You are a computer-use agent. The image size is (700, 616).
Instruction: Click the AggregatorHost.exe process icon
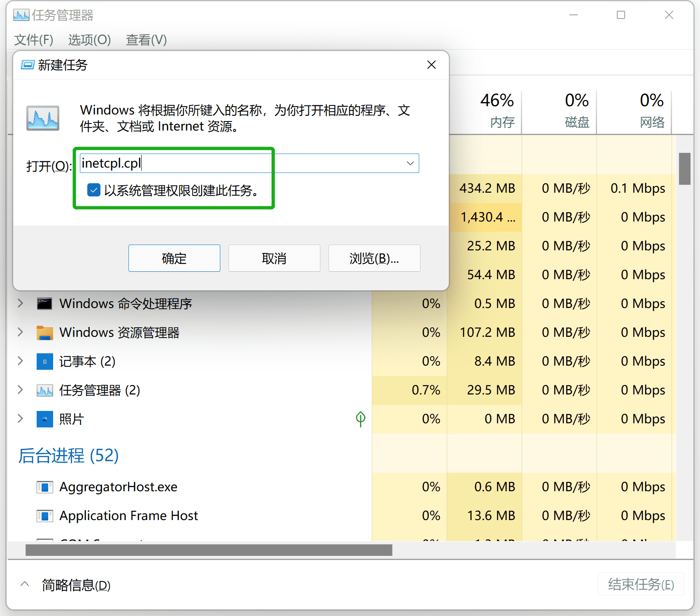click(44, 487)
